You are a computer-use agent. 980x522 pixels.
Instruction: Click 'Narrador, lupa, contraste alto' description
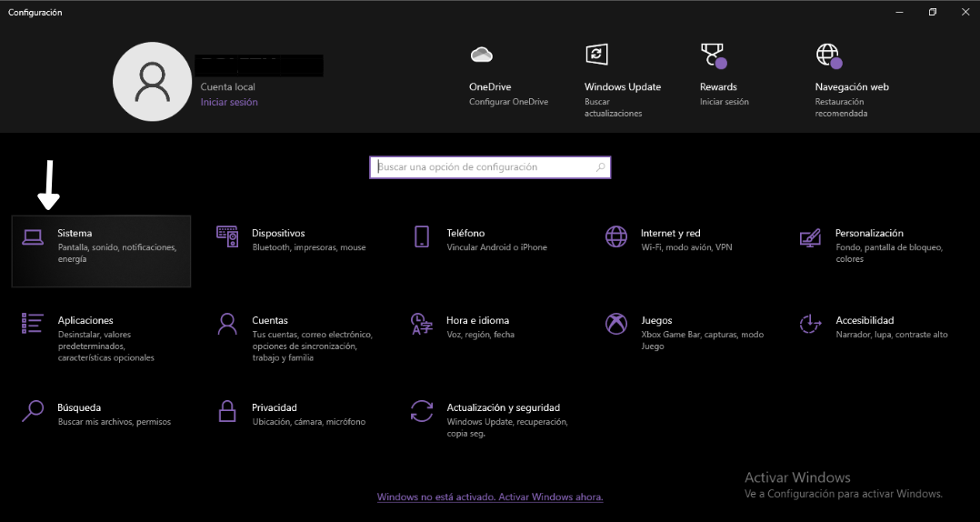click(891, 335)
